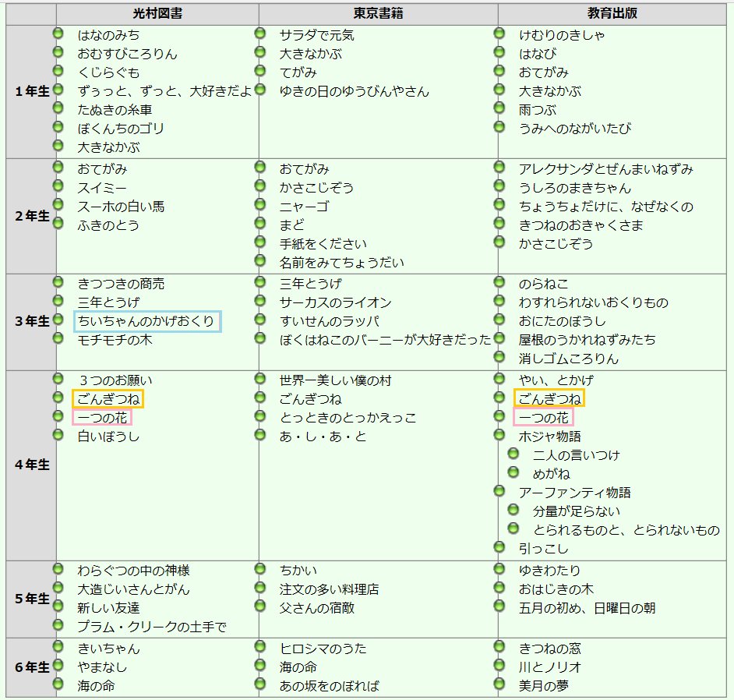Viewport: 734px width, 700px height.
Task: Click the green bullet beside きつねの窓
Action: [x=498, y=649]
